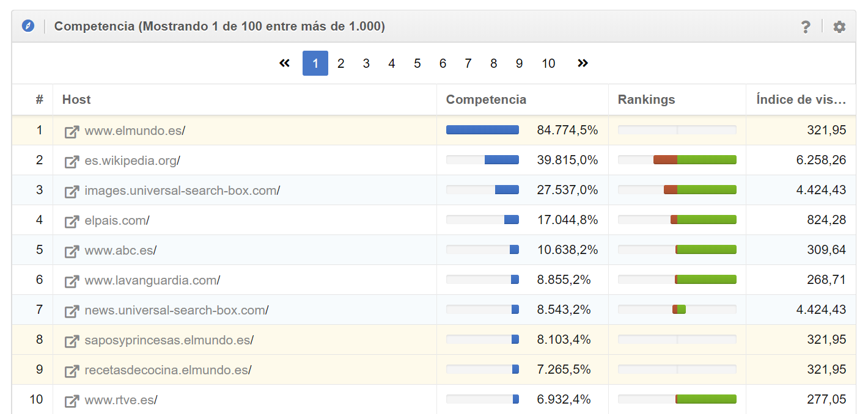Click external link icon for www.elmundo.es

(72, 131)
